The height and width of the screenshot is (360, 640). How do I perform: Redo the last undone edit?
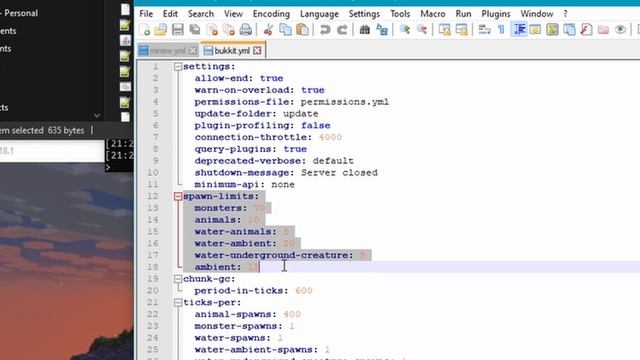tap(342, 29)
